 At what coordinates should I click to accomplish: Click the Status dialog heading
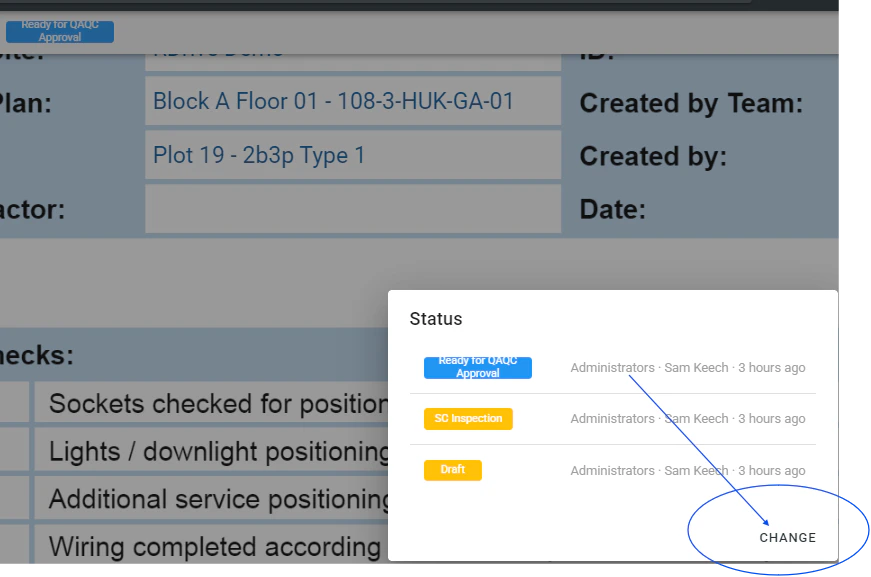[435, 318]
